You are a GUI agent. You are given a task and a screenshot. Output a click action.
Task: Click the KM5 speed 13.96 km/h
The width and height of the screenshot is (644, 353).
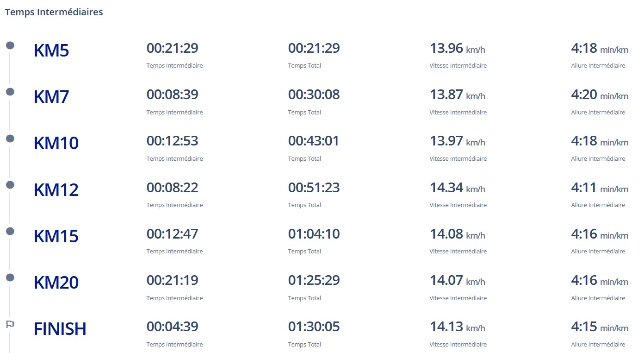(457, 48)
